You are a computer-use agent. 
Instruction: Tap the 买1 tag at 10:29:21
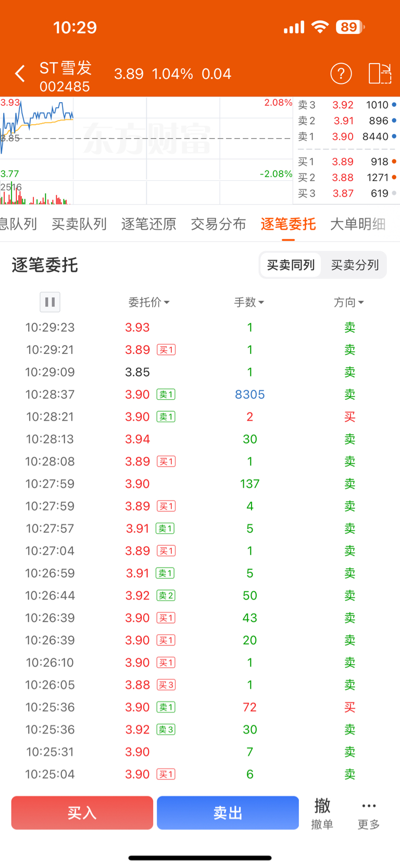(166, 350)
